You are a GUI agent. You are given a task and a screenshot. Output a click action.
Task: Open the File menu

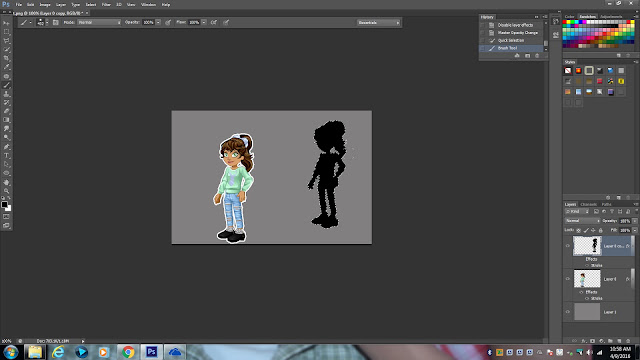18,4
